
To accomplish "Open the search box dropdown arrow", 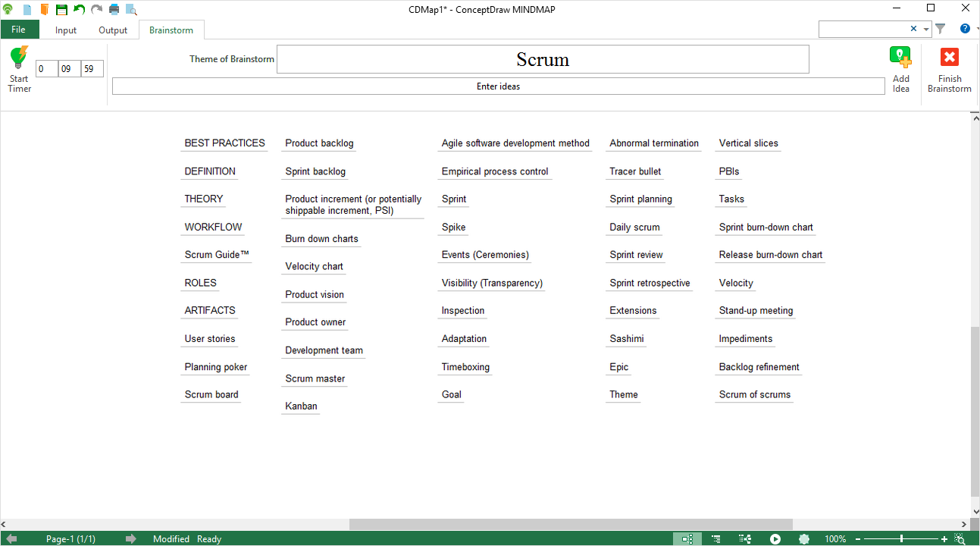I will point(926,30).
